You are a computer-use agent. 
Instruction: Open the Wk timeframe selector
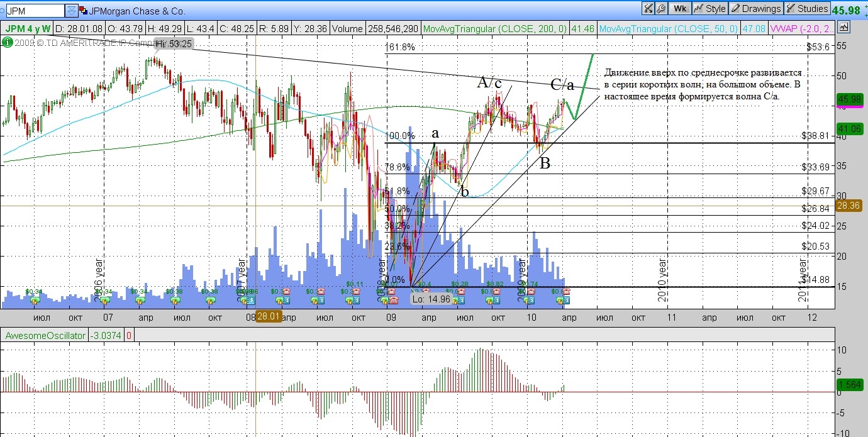[679, 9]
